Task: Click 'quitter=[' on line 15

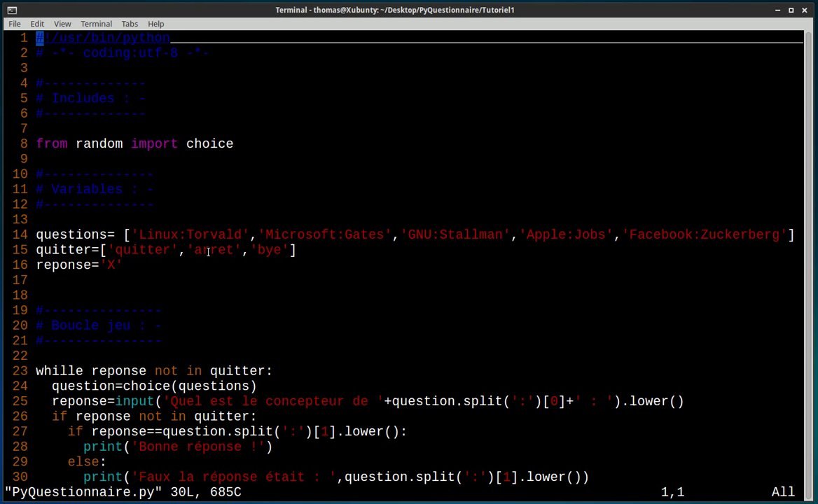Action: click(x=71, y=250)
